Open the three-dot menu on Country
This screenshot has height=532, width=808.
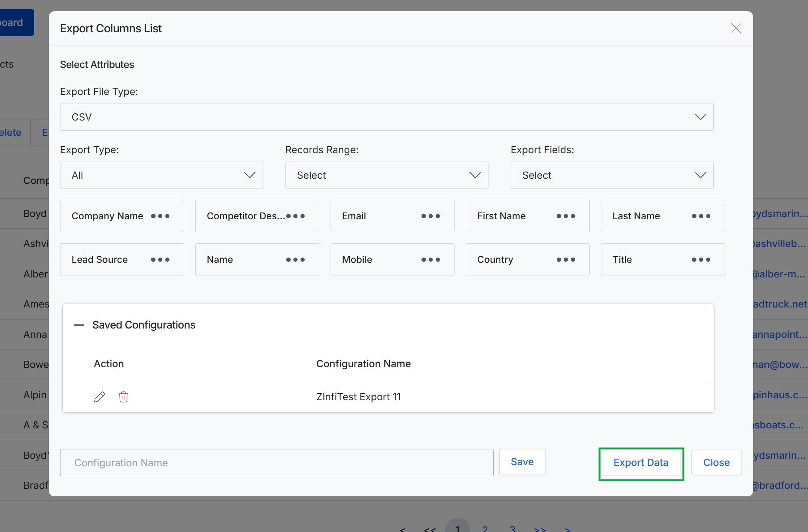(566, 260)
